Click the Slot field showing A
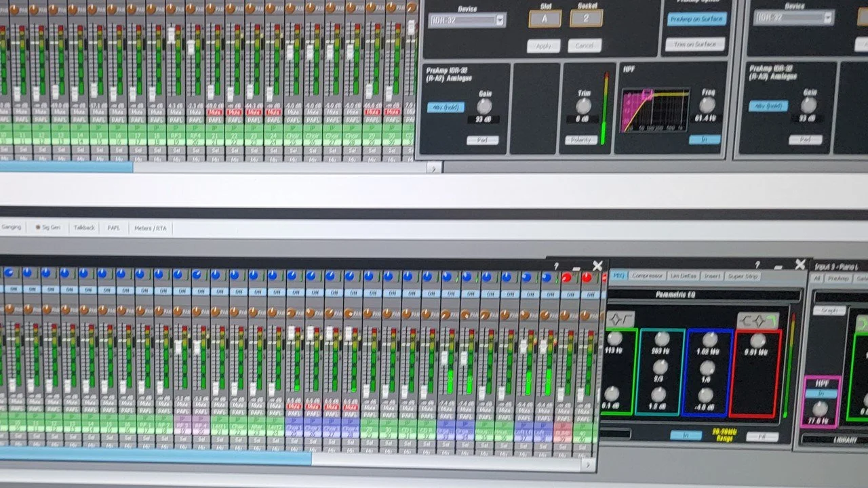 (x=545, y=18)
